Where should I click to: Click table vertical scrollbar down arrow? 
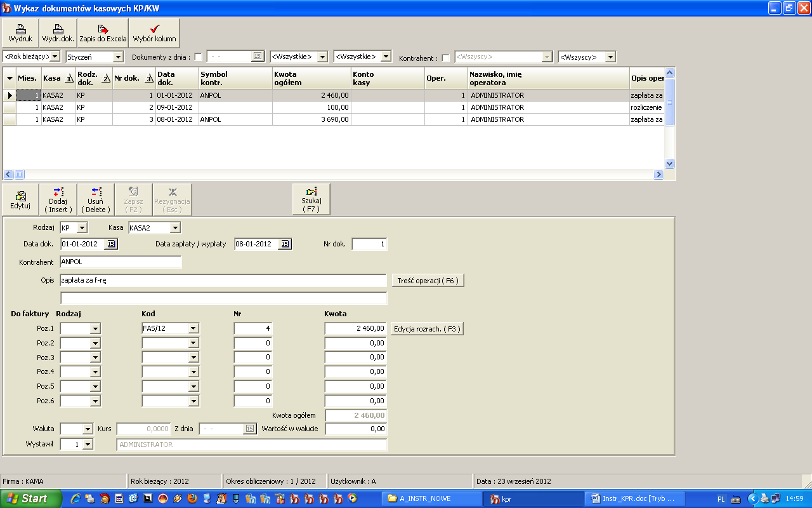[x=669, y=163]
